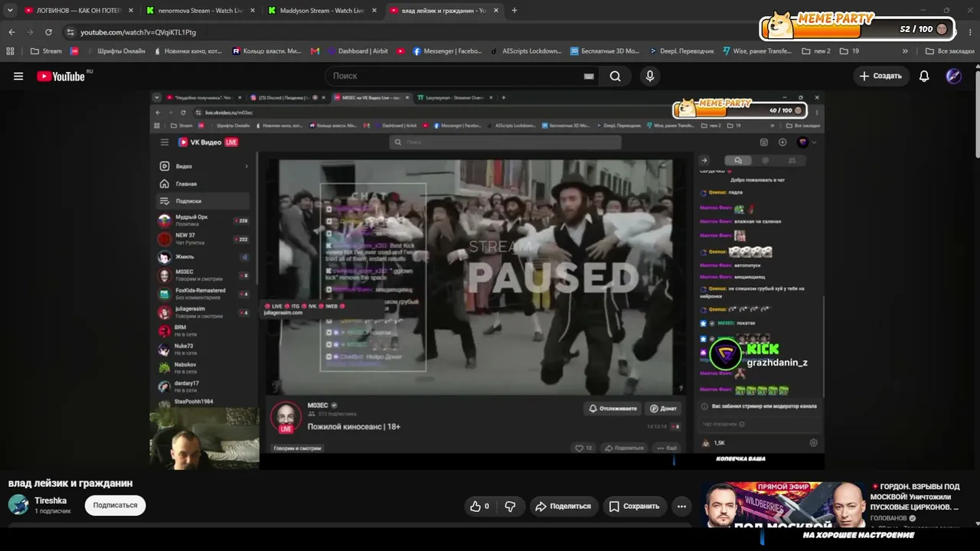Open the Новинки кино bookmark
Screen dimensions: 980x551
[188, 51]
